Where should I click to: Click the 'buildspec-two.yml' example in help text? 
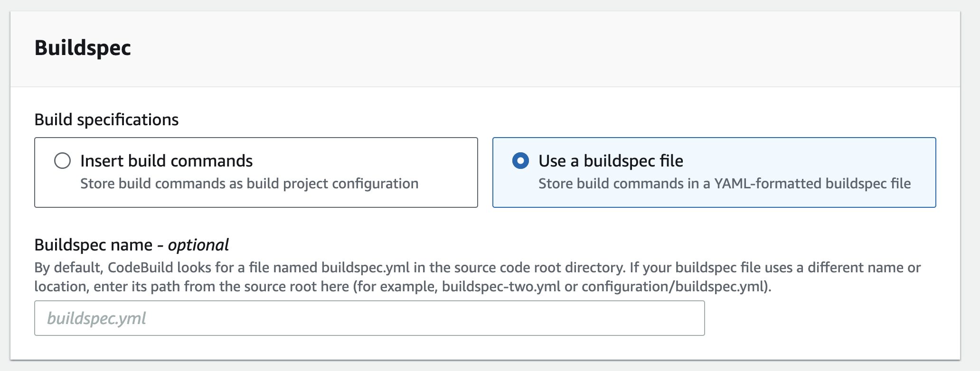(x=501, y=287)
